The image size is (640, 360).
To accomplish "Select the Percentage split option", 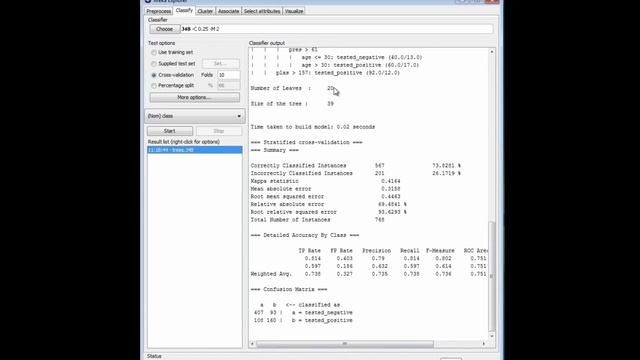I will coord(172,86).
